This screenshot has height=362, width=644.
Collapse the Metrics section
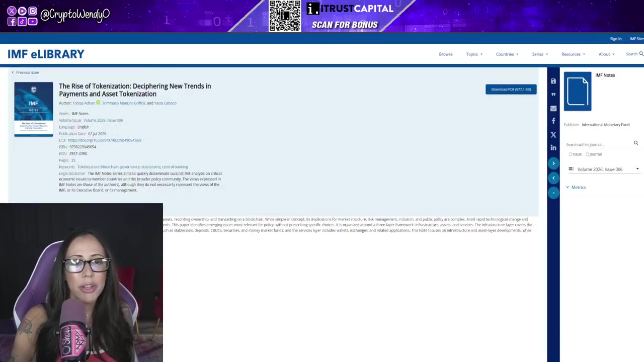pos(576,188)
